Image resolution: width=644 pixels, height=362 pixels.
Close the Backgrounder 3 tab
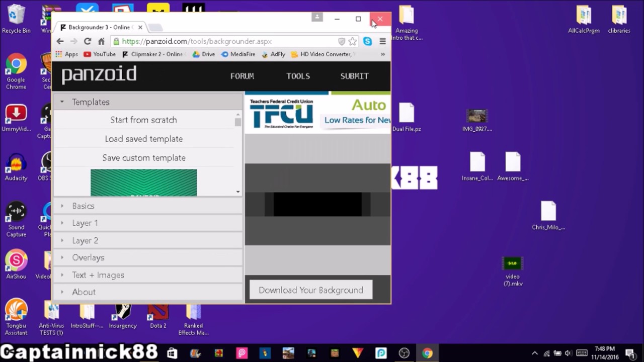click(140, 27)
